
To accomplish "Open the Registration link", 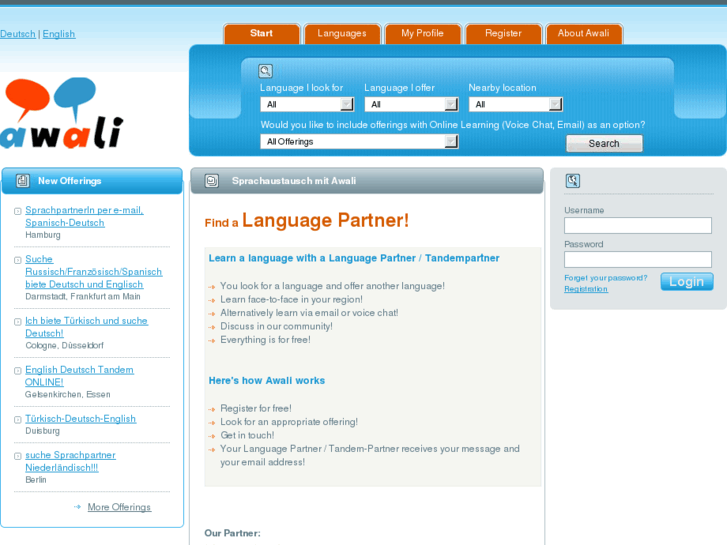I will [x=586, y=289].
